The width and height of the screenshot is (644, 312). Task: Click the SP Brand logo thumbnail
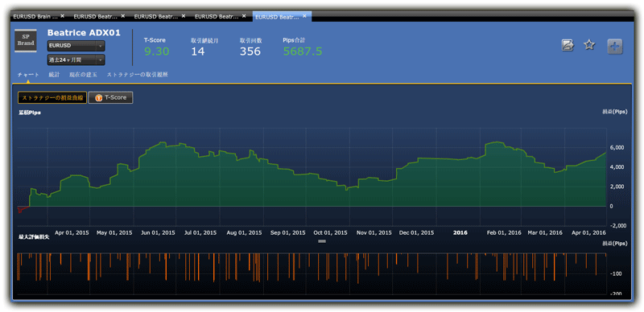pos(26,41)
